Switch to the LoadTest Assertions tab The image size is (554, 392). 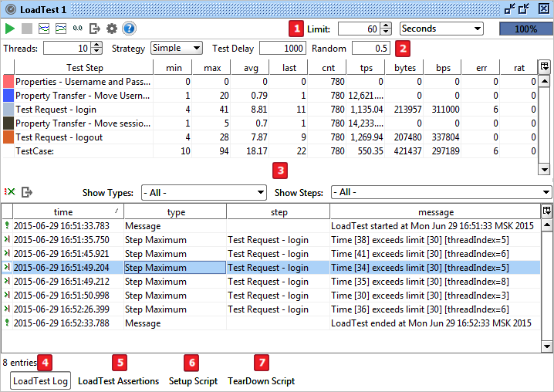click(118, 381)
